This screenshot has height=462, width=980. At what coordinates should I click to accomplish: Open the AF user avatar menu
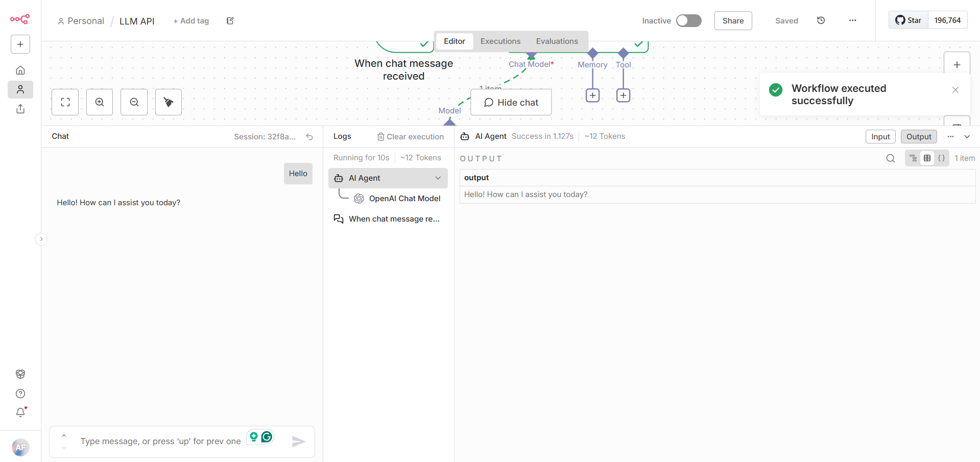pos(20,448)
